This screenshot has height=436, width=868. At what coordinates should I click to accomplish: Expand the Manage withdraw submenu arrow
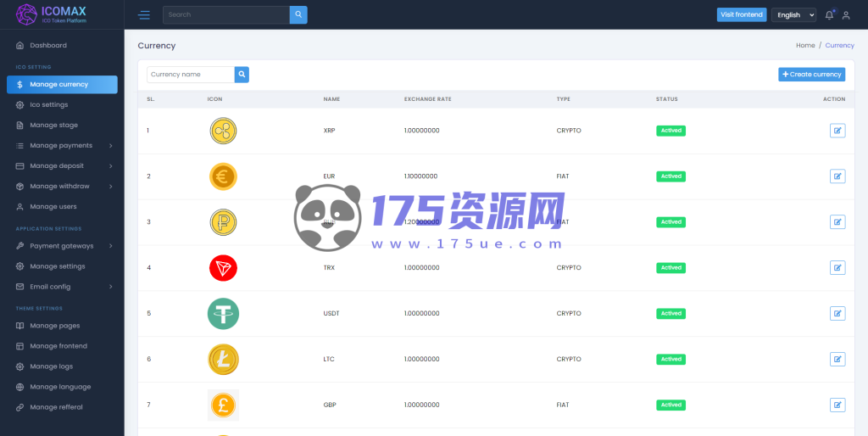tap(111, 186)
